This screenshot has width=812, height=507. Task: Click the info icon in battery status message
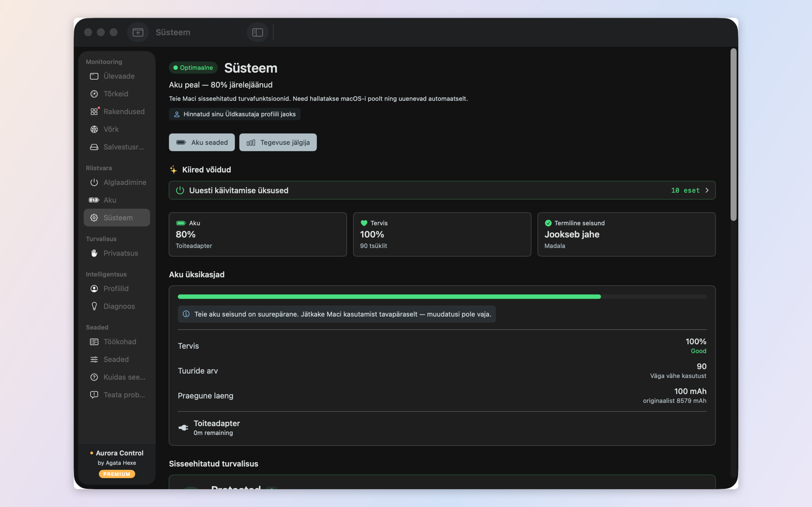click(x=186, y=314)
